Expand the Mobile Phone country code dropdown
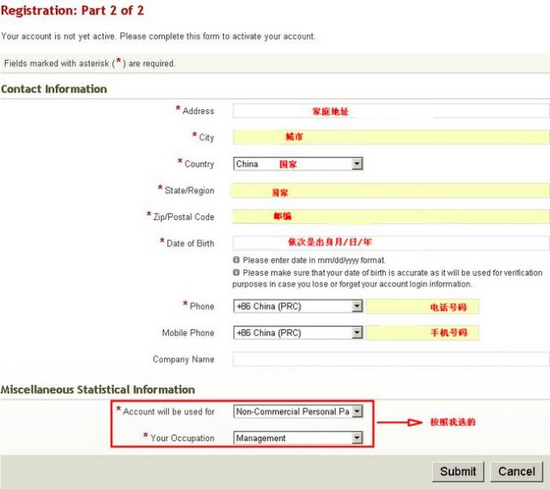 298,333
